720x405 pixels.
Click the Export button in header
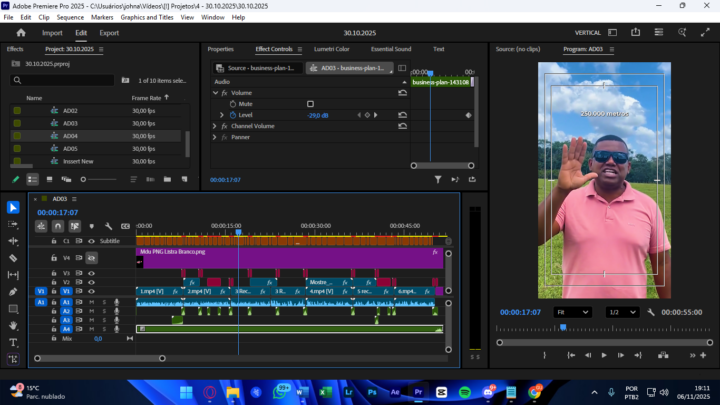[x=108, y=32]
